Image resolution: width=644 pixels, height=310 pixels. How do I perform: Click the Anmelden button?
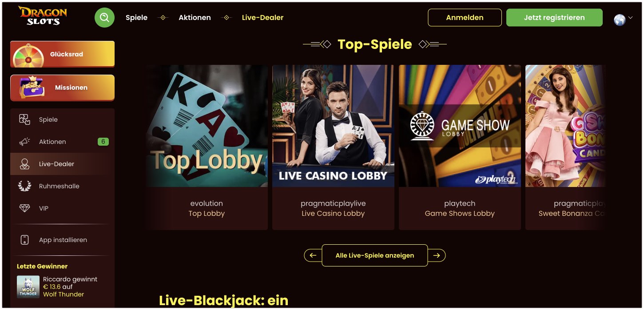[465, 18]
